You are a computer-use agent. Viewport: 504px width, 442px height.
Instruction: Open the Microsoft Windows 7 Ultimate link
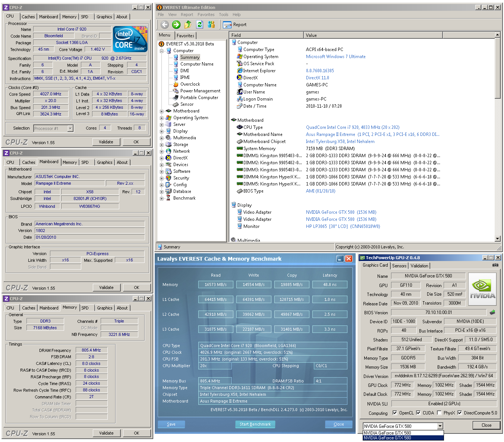pos(336,57)
